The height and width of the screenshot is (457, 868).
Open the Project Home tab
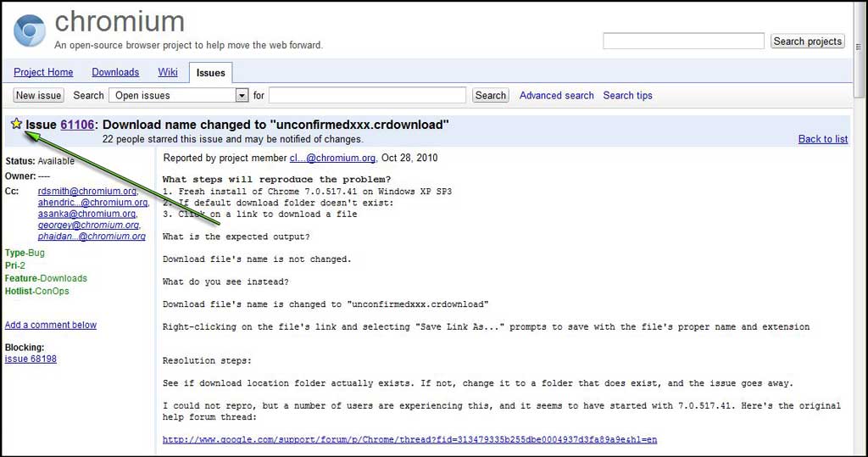[43, 72]
